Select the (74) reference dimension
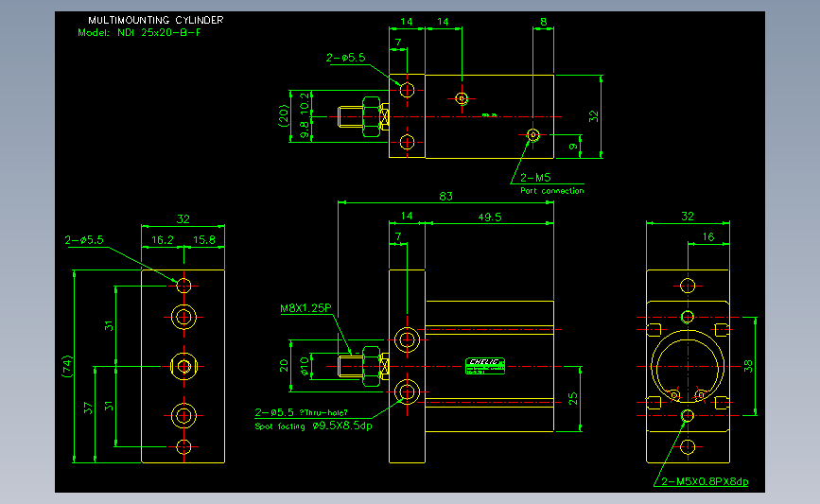 point(67,366)
